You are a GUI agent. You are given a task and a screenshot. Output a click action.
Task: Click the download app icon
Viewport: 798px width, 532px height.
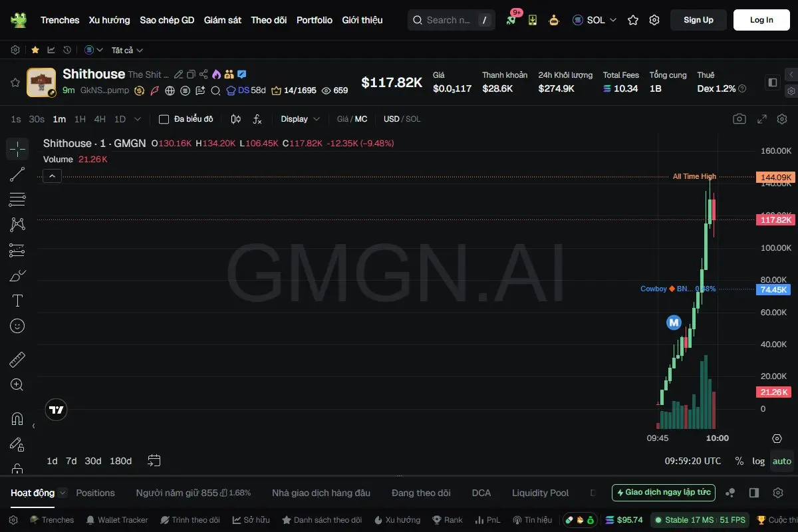[533, 20]
